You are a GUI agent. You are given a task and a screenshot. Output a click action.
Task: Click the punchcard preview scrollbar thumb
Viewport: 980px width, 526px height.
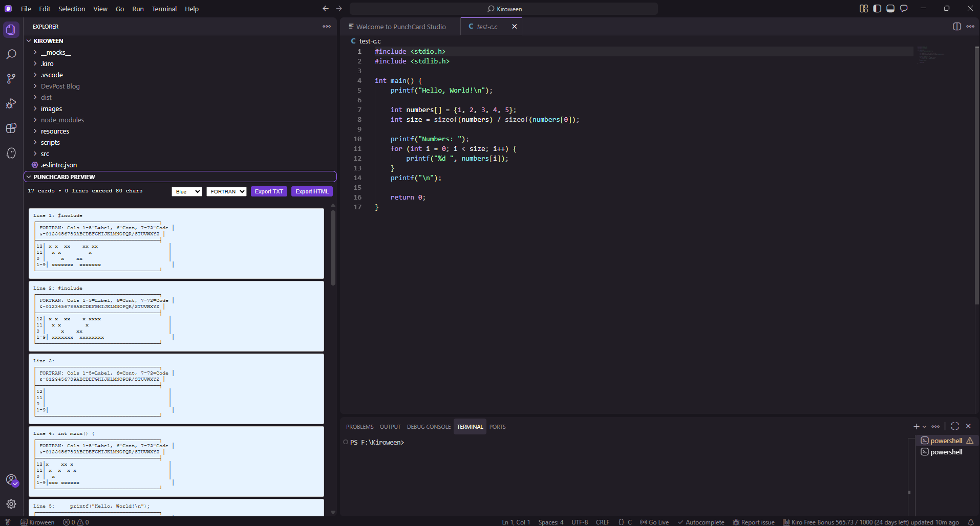[x=333, y=248]
